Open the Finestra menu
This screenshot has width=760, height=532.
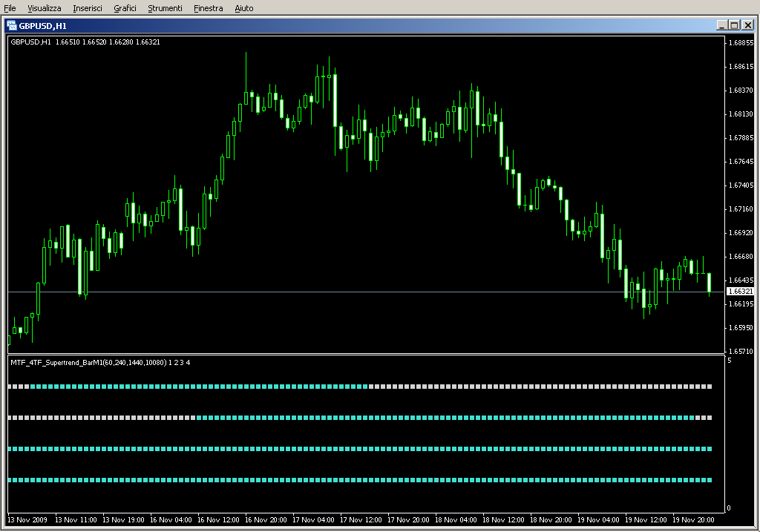pos(208,8)
